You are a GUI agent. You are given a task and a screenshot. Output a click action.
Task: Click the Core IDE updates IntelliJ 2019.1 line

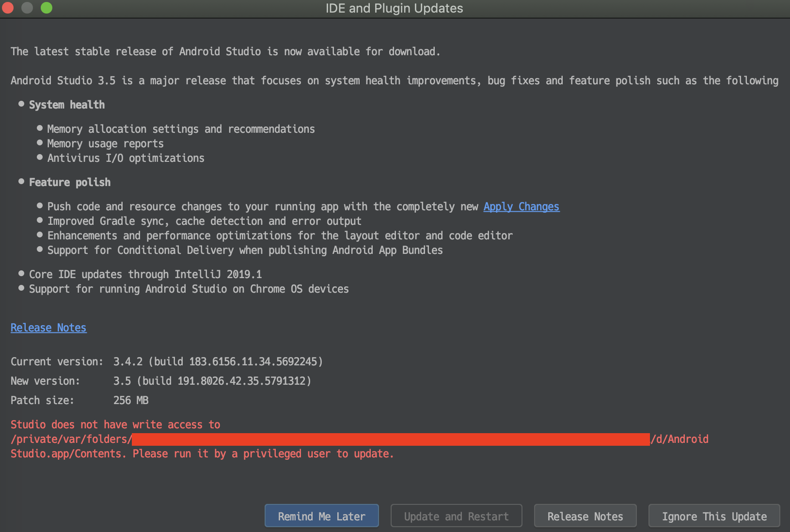coord(145,274)
